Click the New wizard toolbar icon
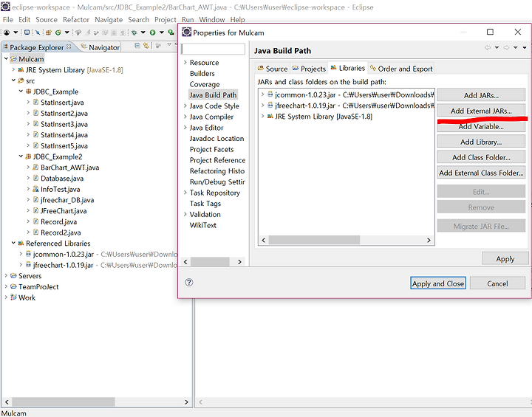The height and width of the screenshot is (417, 532). (x=7, y=32)
